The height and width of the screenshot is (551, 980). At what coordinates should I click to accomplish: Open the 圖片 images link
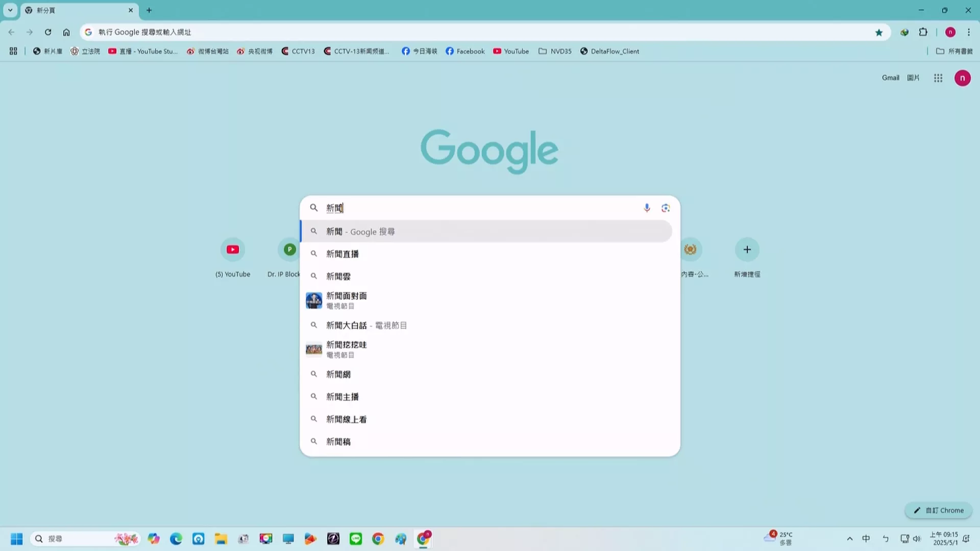[x=913, y=78]
